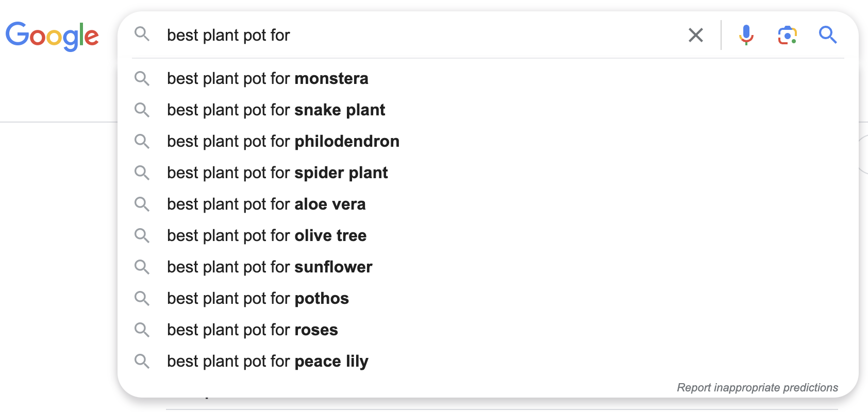
Task: Clear the search box text
Action: [695, 35]
